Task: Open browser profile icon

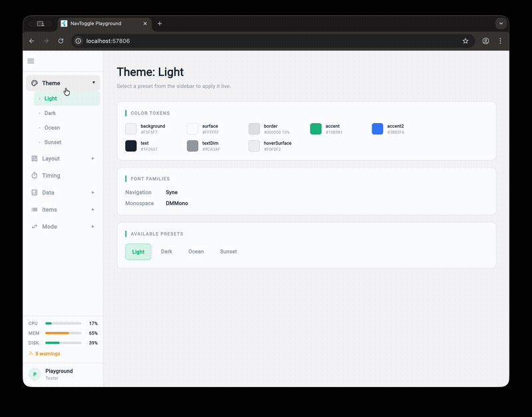Action: pyautogui.click(x=486, y=41)
